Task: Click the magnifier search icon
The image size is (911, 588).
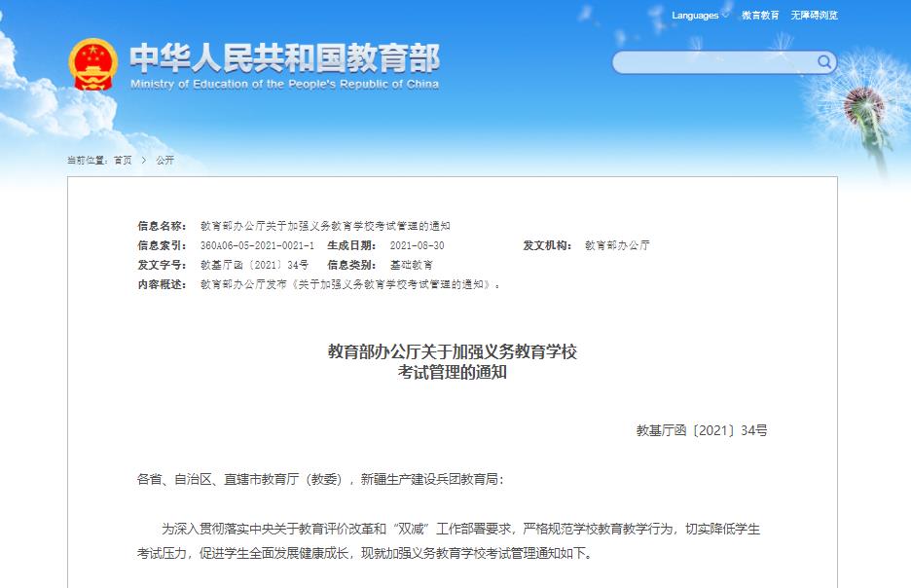Action: (823, 62)
